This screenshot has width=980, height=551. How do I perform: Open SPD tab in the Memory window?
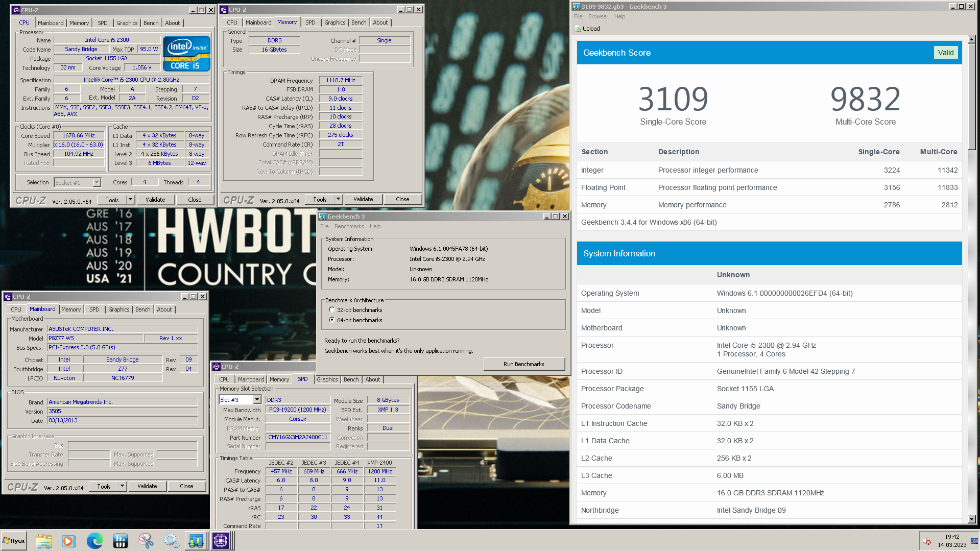tap(310, 22)
